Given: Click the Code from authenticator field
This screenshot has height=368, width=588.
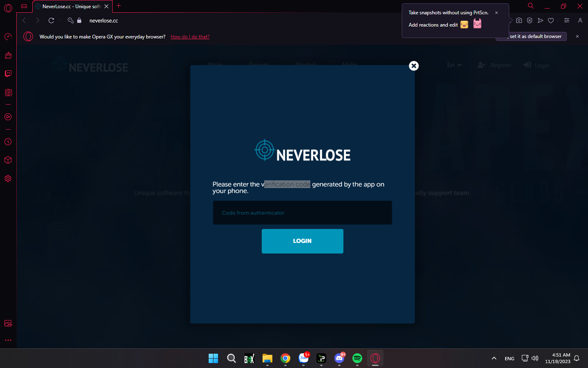Looking at the screenshot, I should coord(302,213).
